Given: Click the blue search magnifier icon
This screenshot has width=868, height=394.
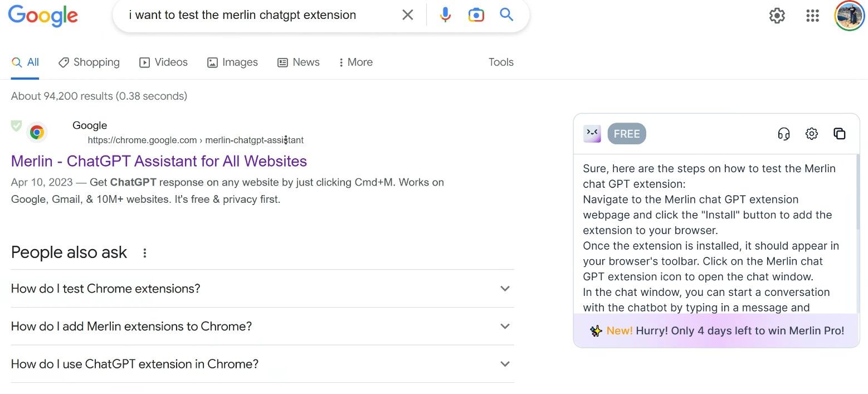Looking at the screenshot, I should [506, 15].
